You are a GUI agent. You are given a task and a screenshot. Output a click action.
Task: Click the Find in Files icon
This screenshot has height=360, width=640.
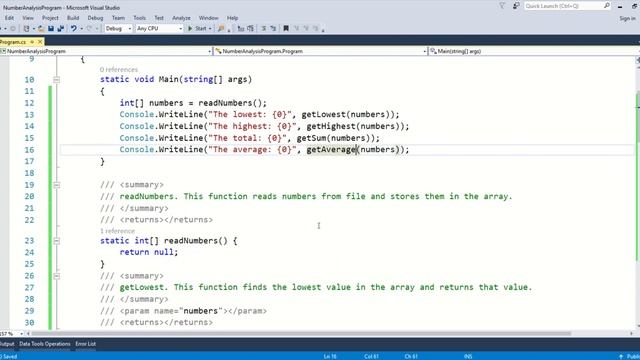[x=221, y=29]
